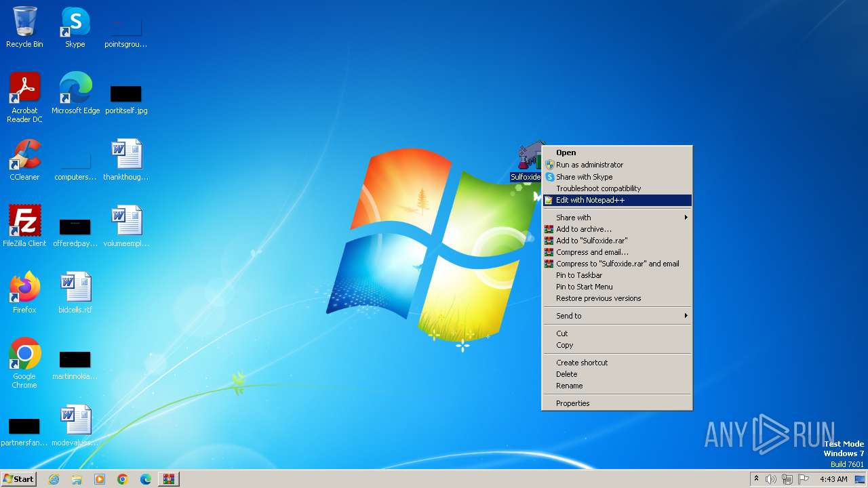Choose Copy in the context menu
This screenshot has height=488, width=868.
[617, 345]
